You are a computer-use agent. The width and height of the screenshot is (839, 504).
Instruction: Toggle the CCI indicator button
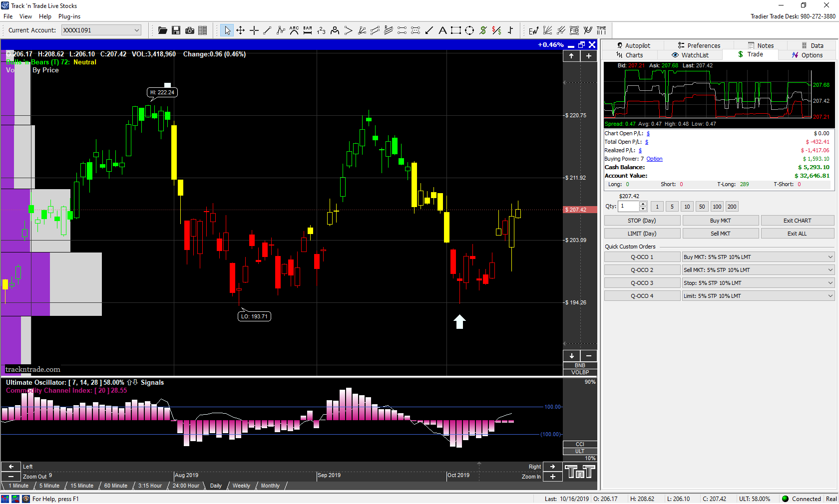pyautogui.click(x=579, y=444)
